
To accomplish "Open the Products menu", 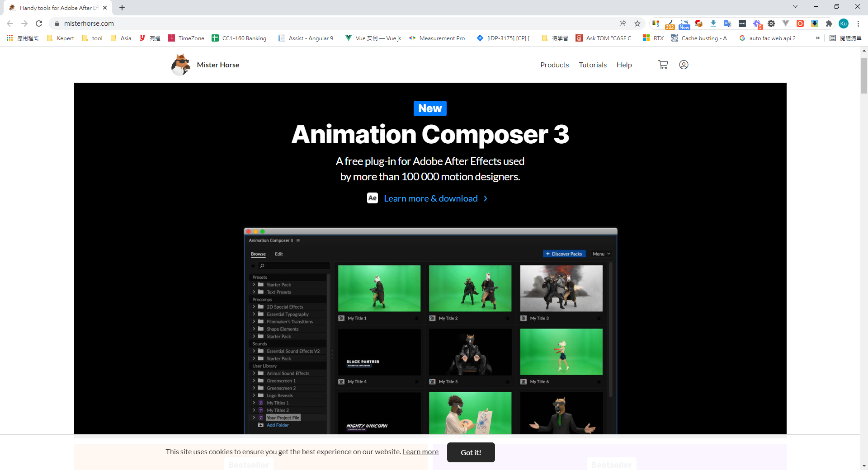I will (x=554, y=65).
